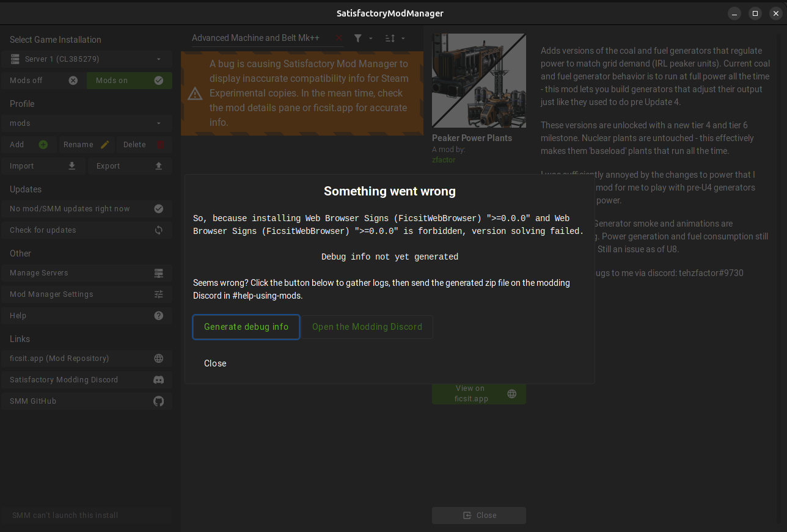Delete the profile using the trash icon
Screen dimensions: 787x532
pyautogui.click(x=161, y=145)
